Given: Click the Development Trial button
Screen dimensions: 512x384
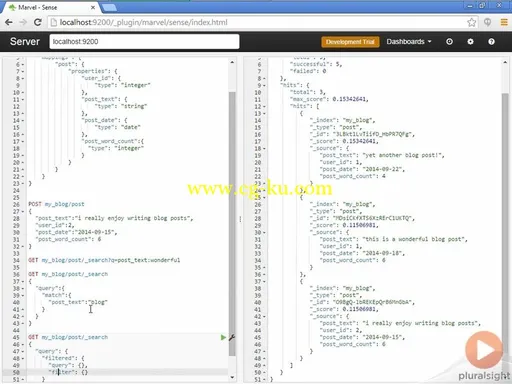Looking at the screenshot, I should (350, 42).
